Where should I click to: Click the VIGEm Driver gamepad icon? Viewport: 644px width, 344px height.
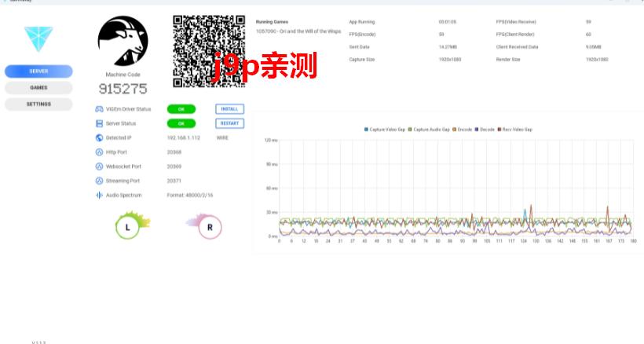[99, 109]
